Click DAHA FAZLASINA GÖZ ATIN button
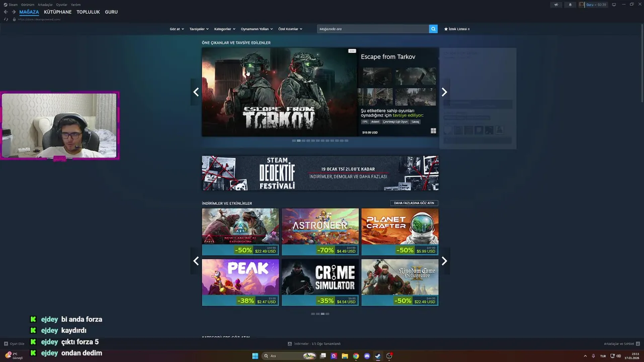The height and width of the screenshot is (362, 644). pyautogui.click(x=414, y=203)
